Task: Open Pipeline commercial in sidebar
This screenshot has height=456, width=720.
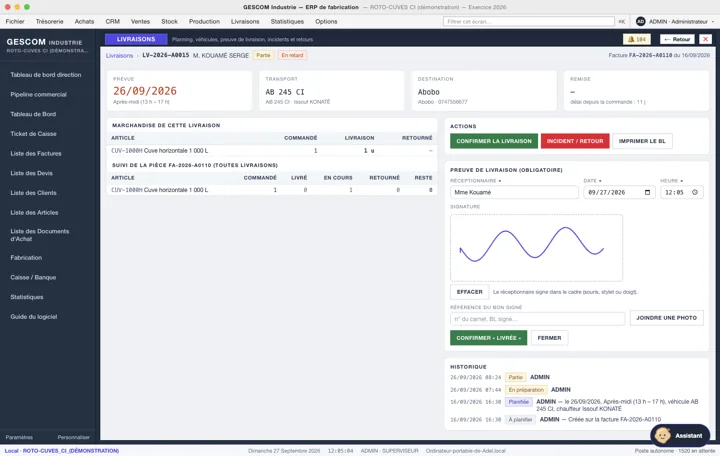Action: point(39,95)
